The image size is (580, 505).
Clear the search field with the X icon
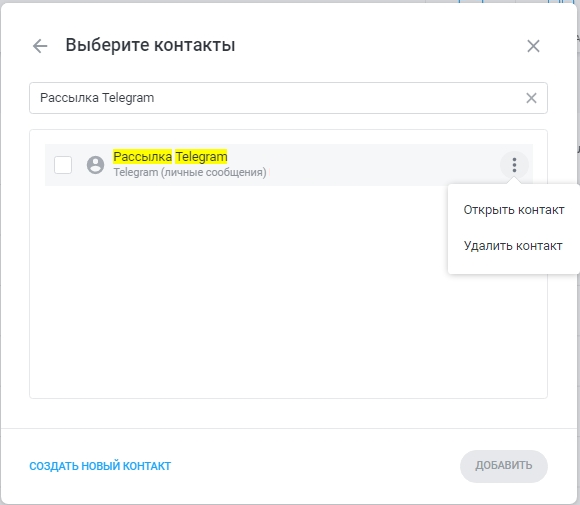(x=531, y=98)
